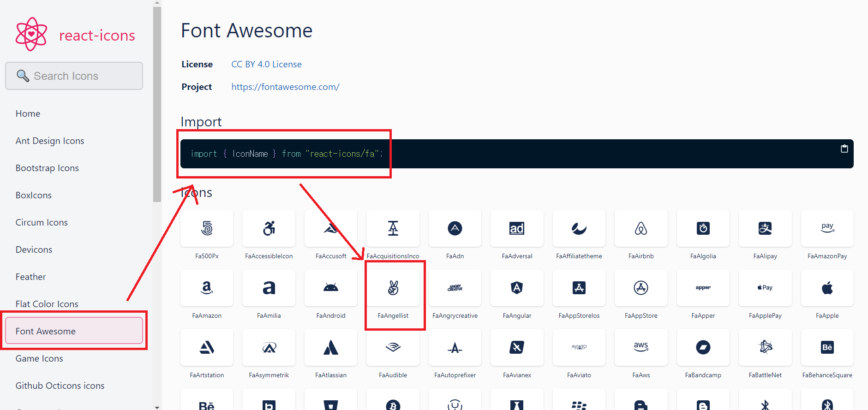Open BoxIcons in the sidebar
The height and width of the screenshot is (410, 868).
tap(34, 195)
